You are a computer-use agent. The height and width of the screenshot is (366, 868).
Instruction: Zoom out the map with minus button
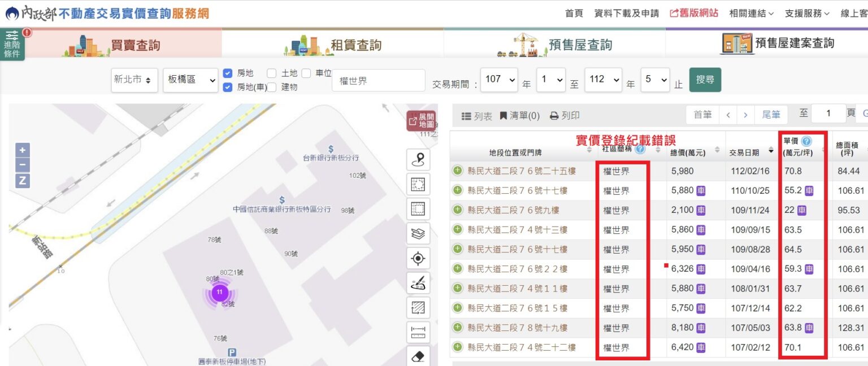(x=23, y=165)
